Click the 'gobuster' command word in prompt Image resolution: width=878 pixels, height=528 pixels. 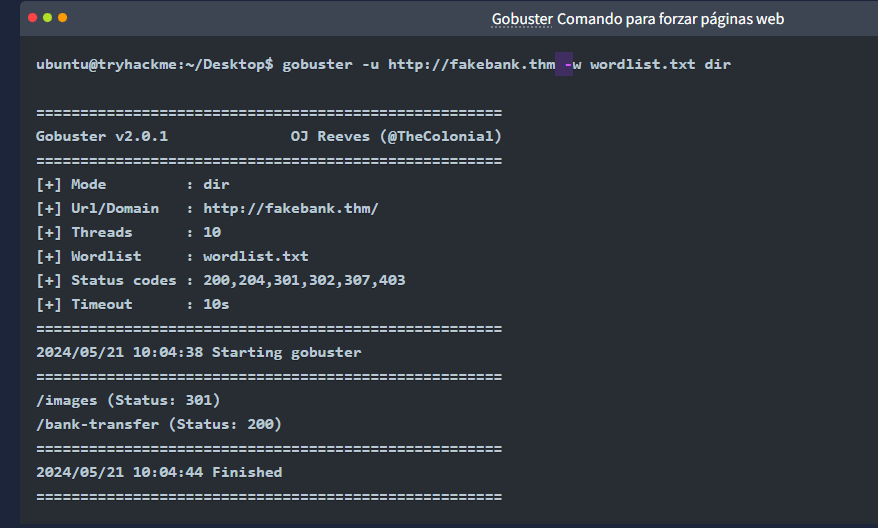(x=317, y=65)
